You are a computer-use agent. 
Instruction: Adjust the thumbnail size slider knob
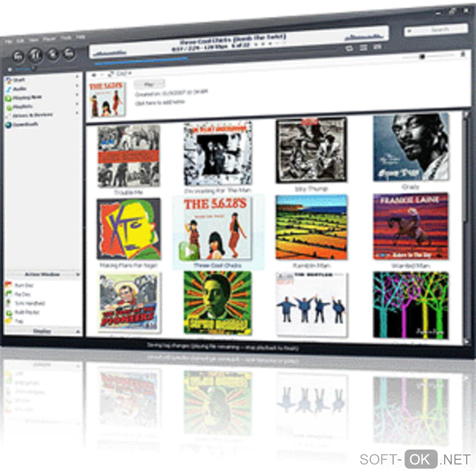point(422,56)
